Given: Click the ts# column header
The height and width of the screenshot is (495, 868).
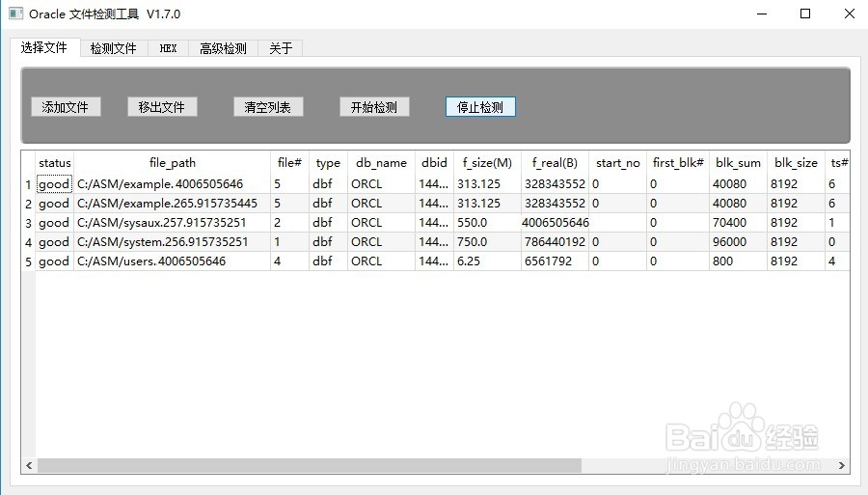Looking at the screenshot, I should pyautogui.click(x=839, y=163).
